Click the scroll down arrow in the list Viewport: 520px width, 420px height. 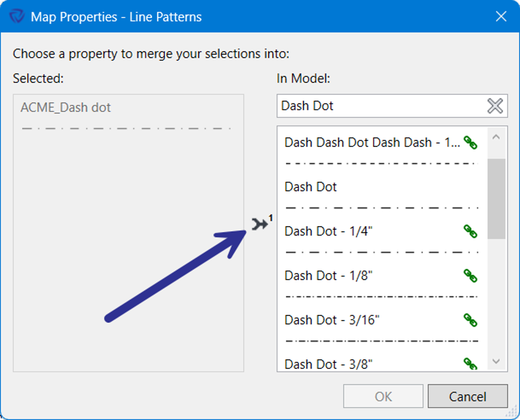[x=496, y=361]
